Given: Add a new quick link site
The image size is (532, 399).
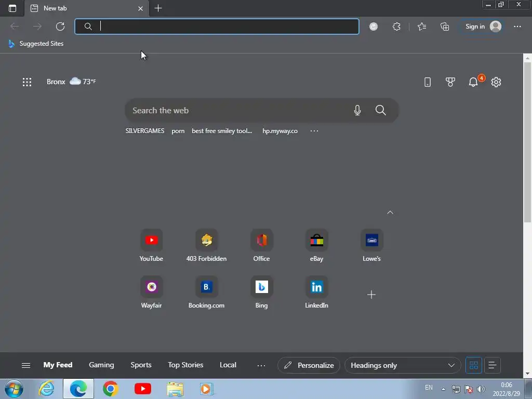Looking at the screenshot, I should coord(371,294).
